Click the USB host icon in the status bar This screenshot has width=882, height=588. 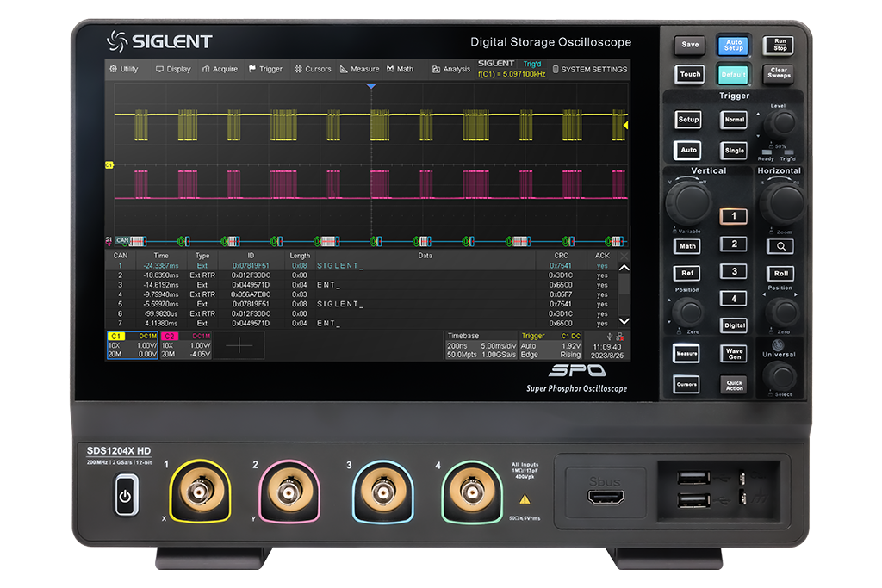point(609,335)
